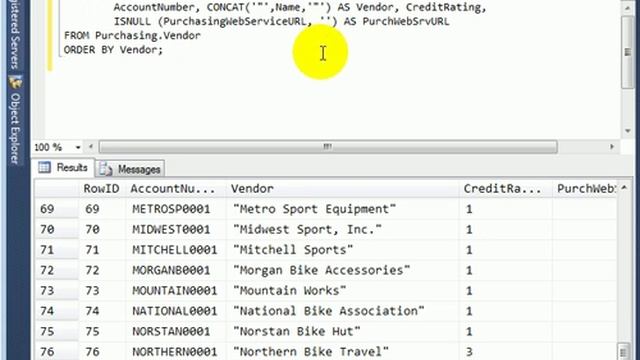Click the "Metro Sport Equipment" vendor cell
Viewport: 640px width, 360px height.
(x=342, y=209)
